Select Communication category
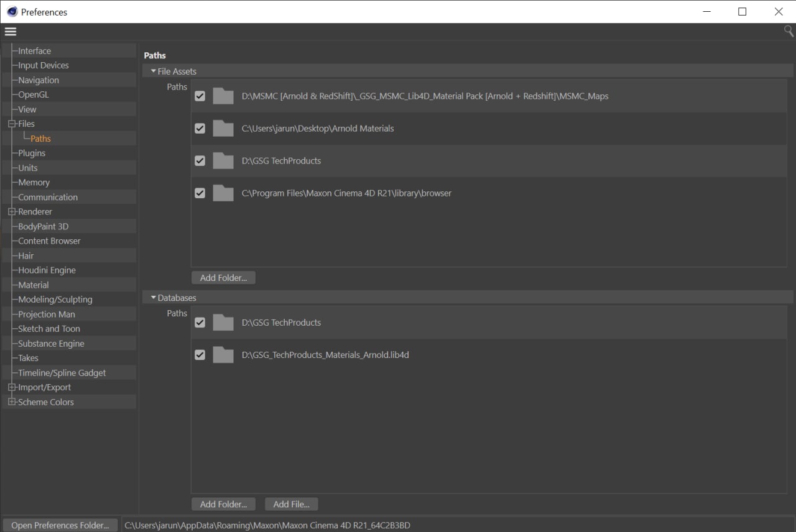 [x=48, y=197]
